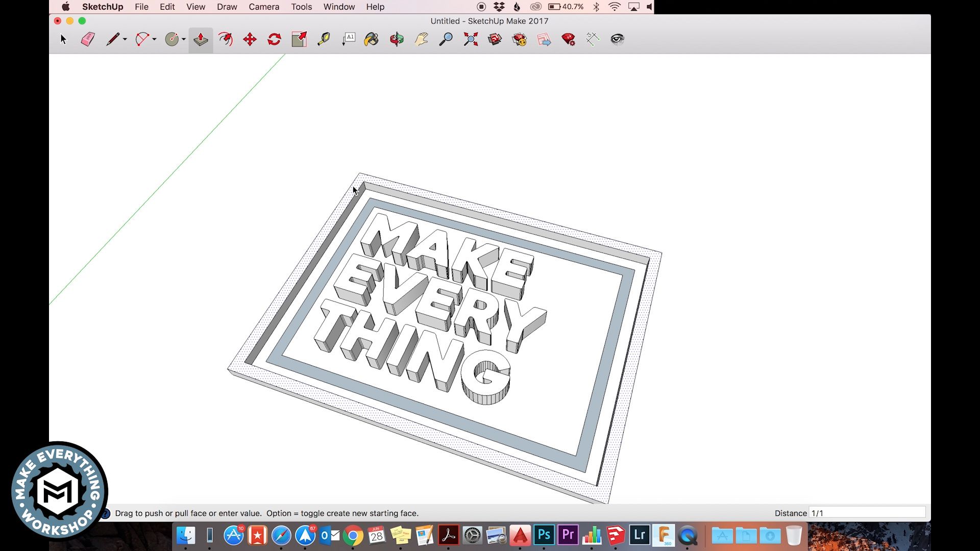Click Zoom Extents in the toolbar

(470, 39)
